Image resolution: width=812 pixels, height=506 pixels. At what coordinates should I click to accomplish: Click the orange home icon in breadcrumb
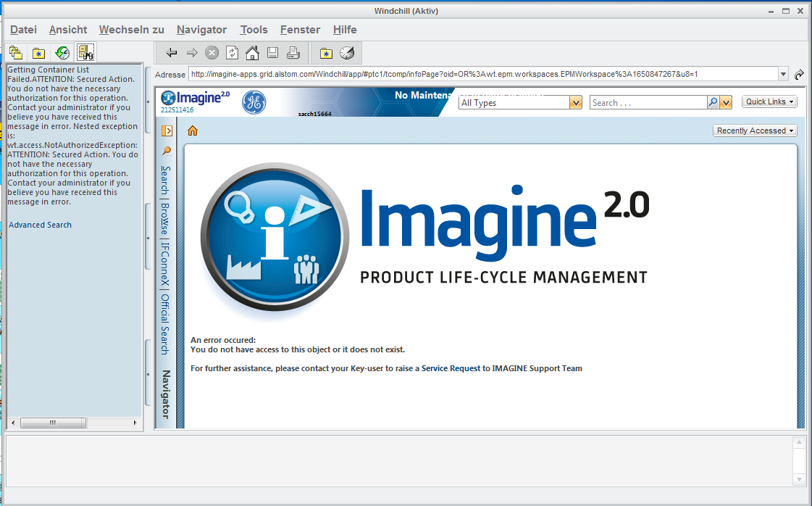tap(193, 130)
